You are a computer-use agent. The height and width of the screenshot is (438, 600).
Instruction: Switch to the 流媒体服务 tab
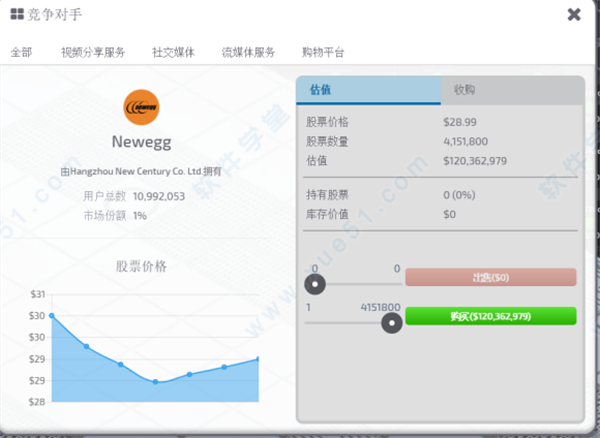[248, 52]
